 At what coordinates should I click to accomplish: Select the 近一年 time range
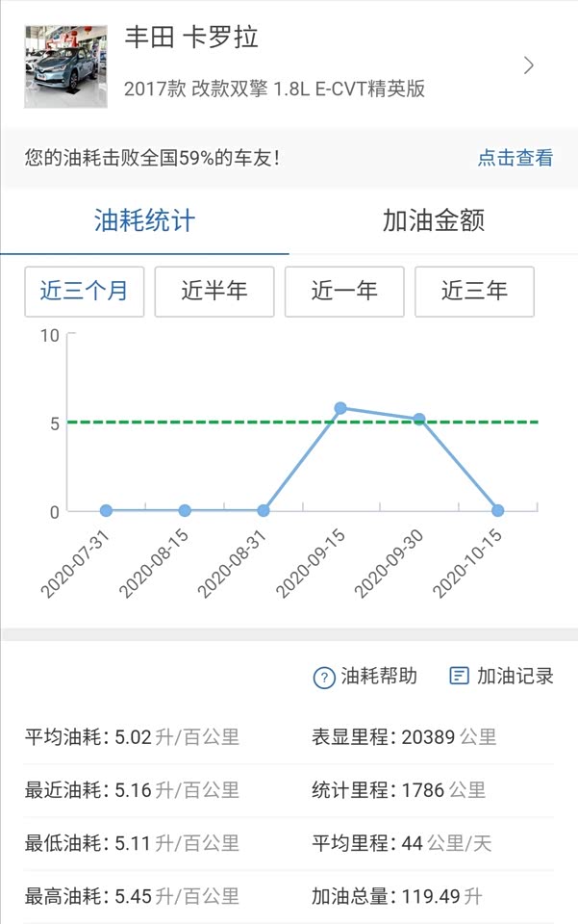[x=344, y=291]
